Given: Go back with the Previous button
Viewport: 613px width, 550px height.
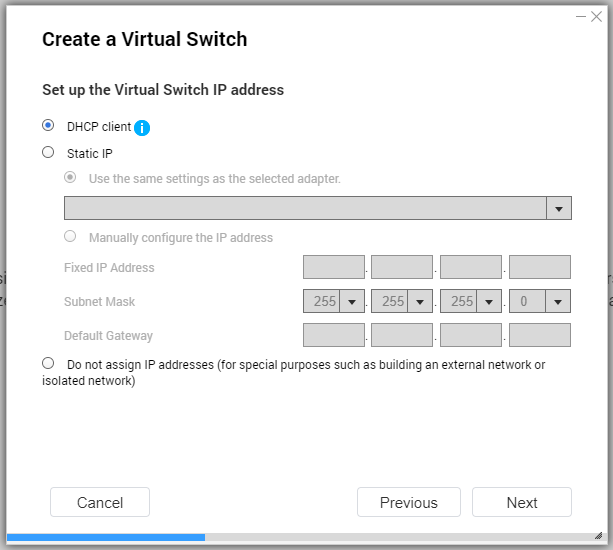Looking at the screenshot, I should (x=409, y=502).
